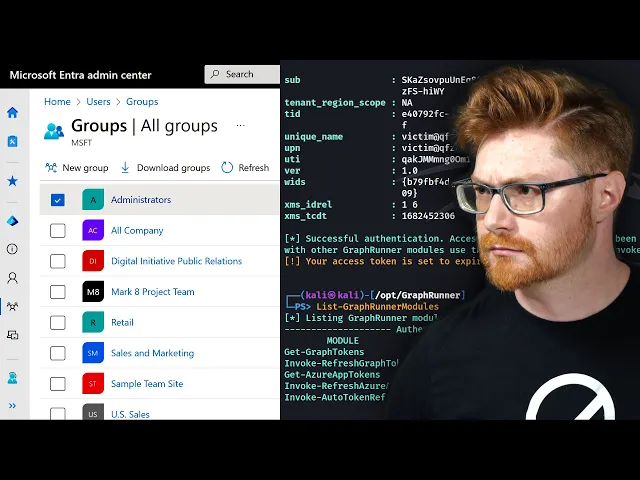
Task: Click the 'M8' group avatar
Action: tap(93, 291)
